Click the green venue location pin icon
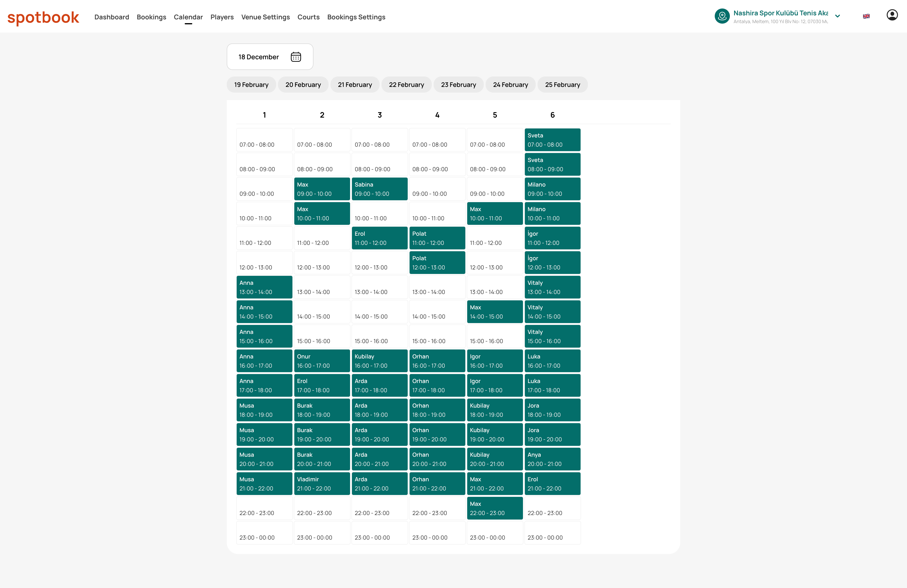The height and width of the screenshot is (588, 907). (x=722, y=16)
